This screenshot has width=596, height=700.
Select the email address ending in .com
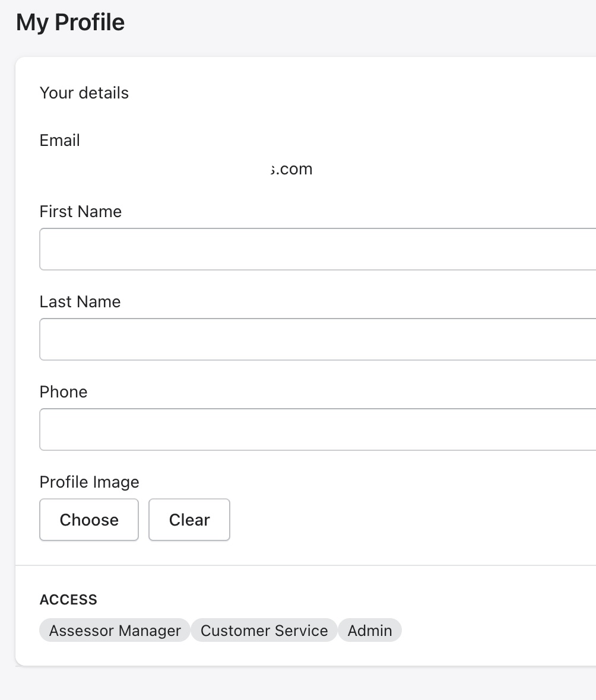291,168
